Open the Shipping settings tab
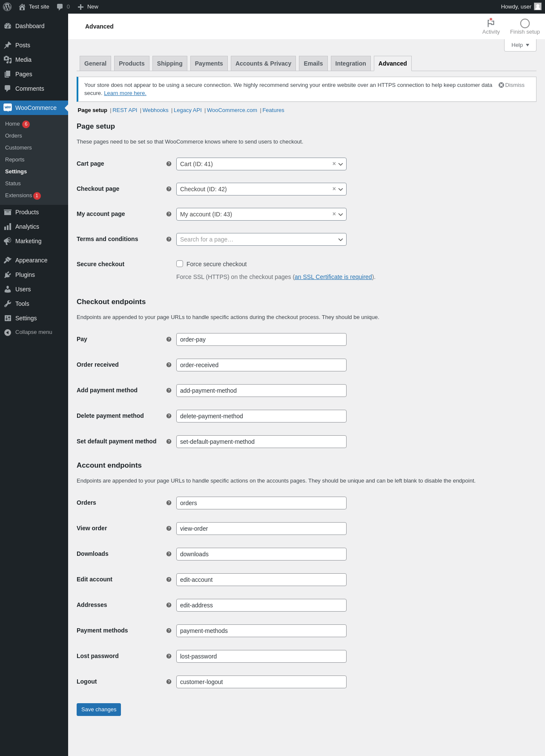545x756 pixels. (169, 63)
